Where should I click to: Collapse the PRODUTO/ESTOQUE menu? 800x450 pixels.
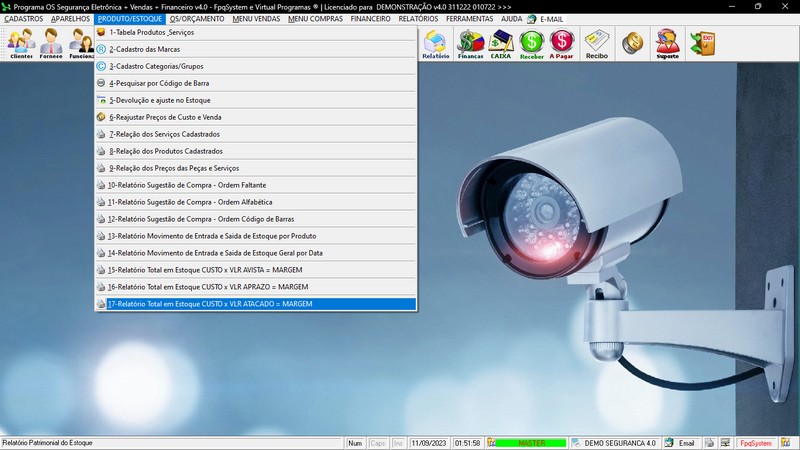coord(130,19)
